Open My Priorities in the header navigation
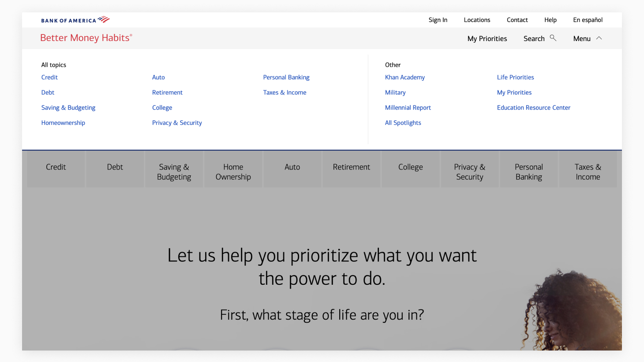644x362 pixels. point(487,39)
